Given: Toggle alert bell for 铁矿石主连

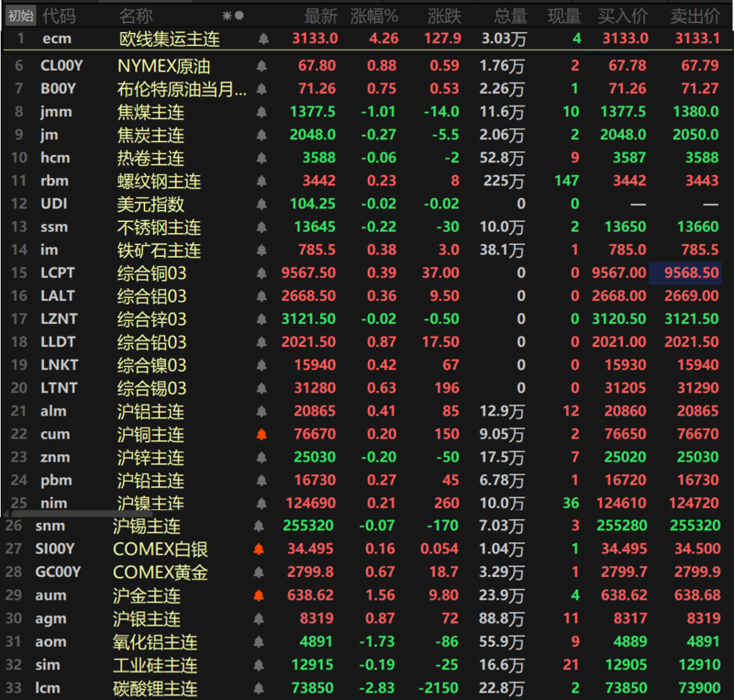Looking at the screenshot, I should pos(263,250).
